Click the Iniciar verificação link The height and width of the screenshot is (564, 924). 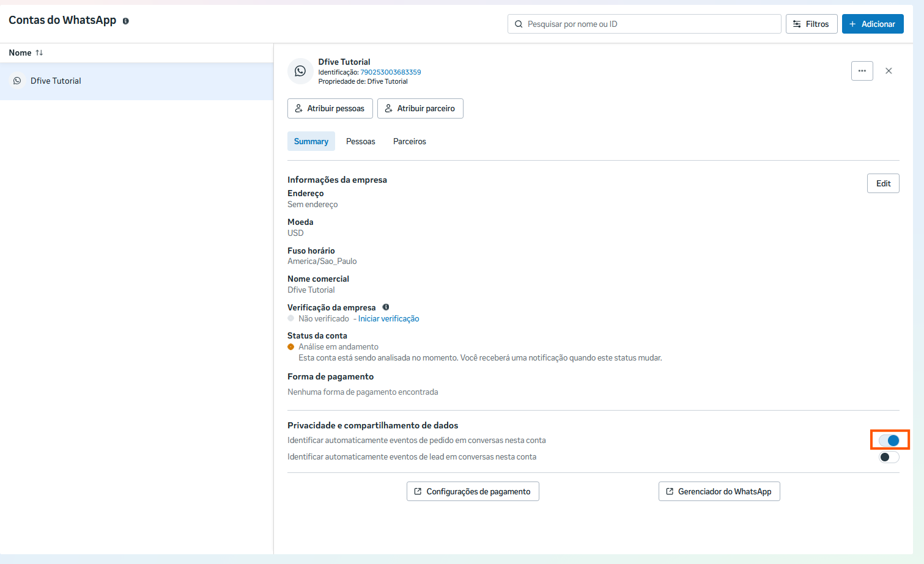[388, 318]
